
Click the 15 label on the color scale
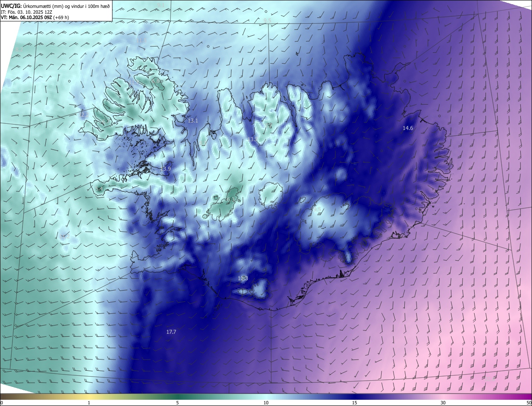[x=355, y=403]
